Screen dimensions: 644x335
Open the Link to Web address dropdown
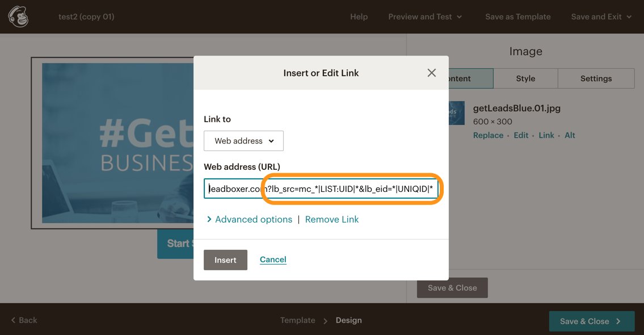[x=243, y=141]
